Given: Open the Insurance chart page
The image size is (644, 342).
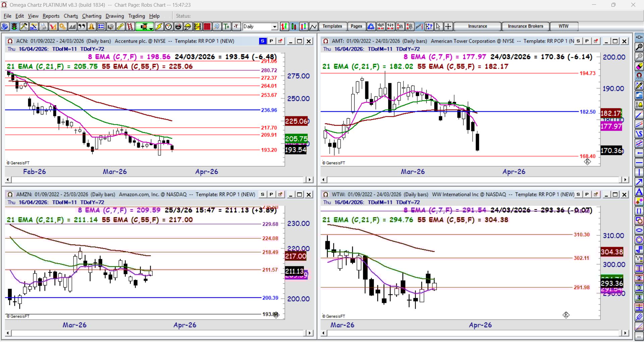Looking at the screenshot, I should 478,26.
